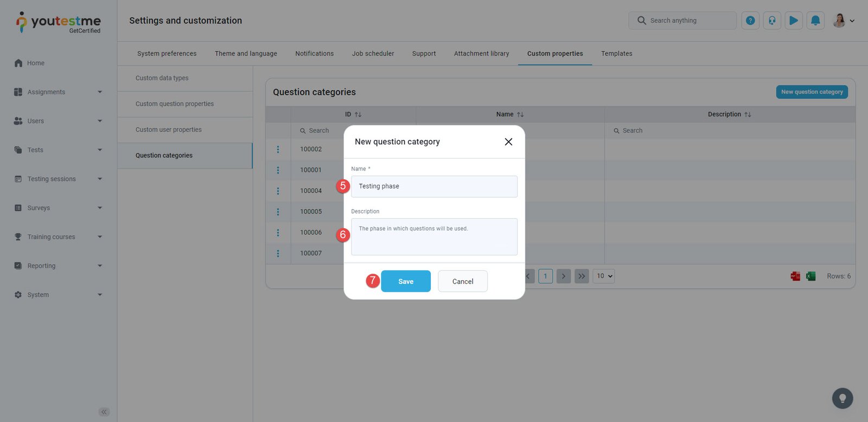This screenshot has height=422, width=868.
Task: Click the Description text area
Action: tap(434, 237)
